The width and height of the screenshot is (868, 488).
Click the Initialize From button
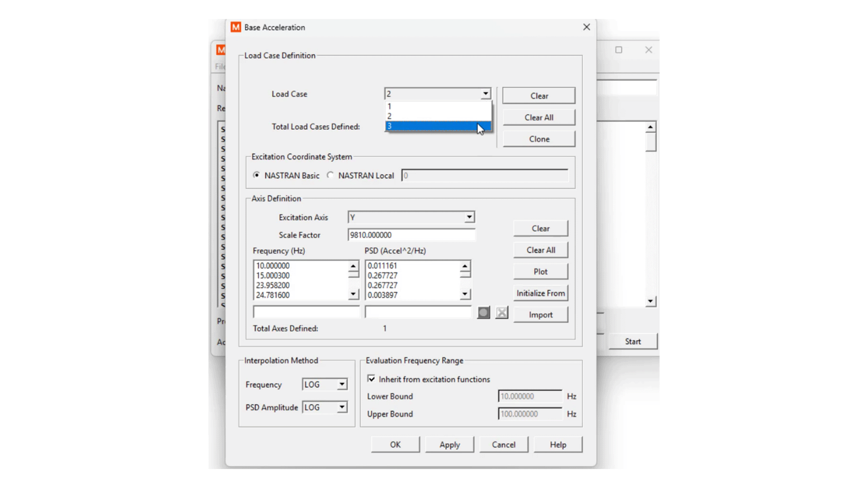540,293
